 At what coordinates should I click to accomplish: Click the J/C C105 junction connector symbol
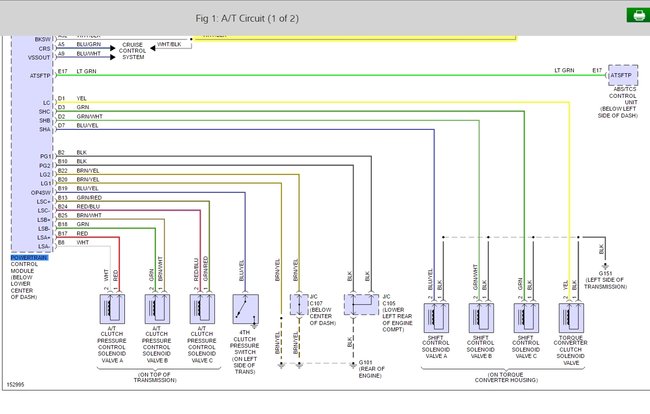[361, 305]
